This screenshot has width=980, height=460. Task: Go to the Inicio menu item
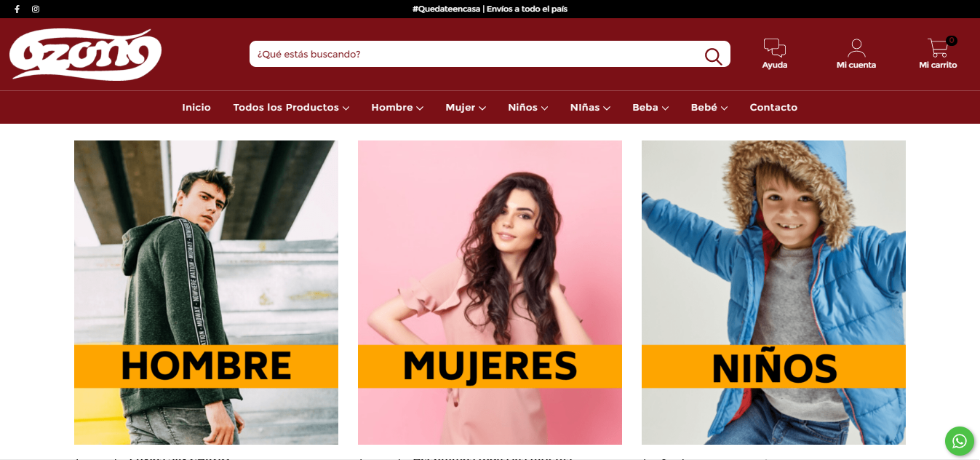[196, 108]
